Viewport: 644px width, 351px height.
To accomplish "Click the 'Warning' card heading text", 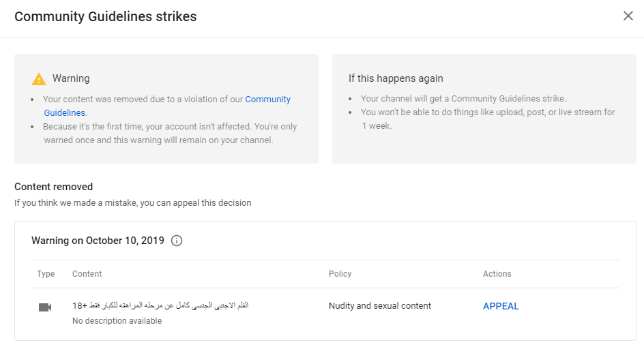I will [x=71, y=78].
